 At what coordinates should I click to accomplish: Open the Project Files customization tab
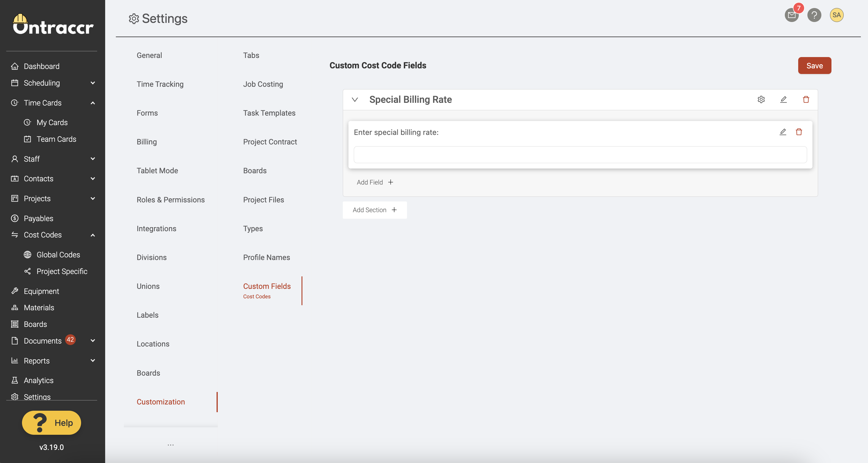[x=263, y=200]
